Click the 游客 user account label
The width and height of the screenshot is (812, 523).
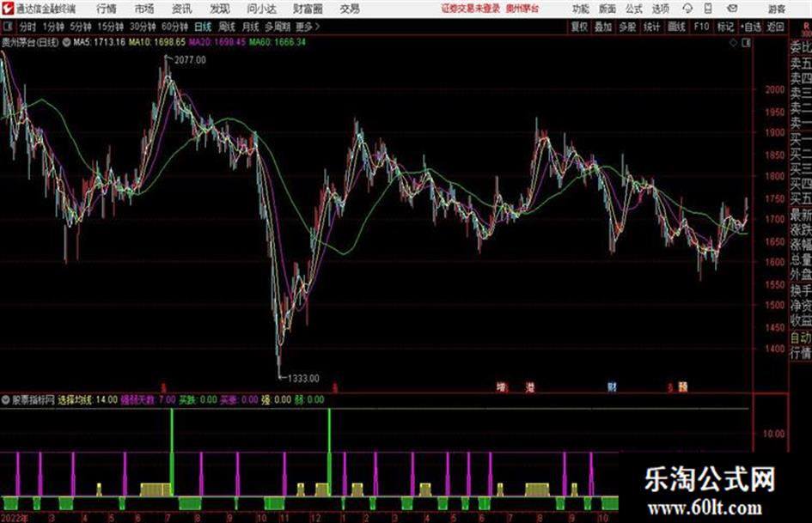click(777, 9)
